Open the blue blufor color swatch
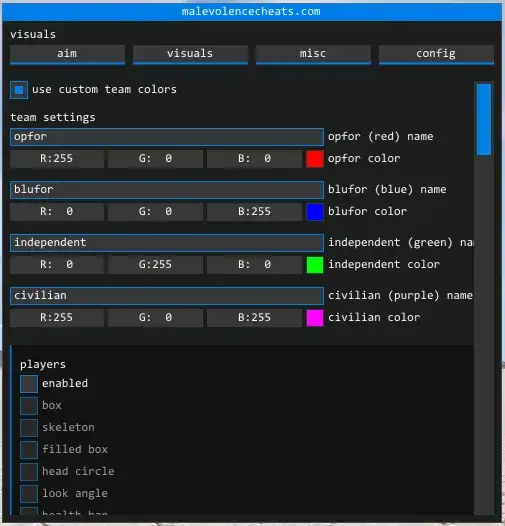505x526 pixels. (x=315, y=212)
